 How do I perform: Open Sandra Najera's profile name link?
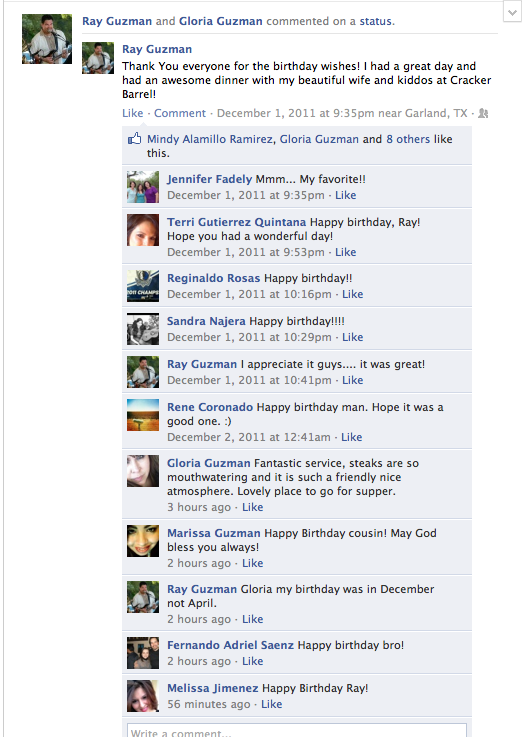(x=206, y=321)
